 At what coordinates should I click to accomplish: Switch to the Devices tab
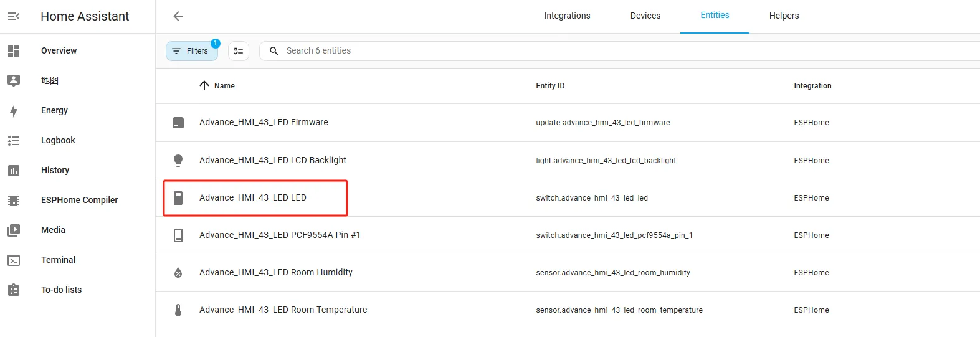pyautogui.click(x=645, y=16)
